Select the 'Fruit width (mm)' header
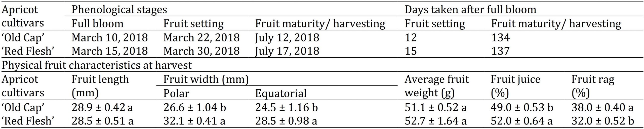Image resolution: width=644 pixels, height=129 pixels. pyautogui.click(x=206, y=79)
